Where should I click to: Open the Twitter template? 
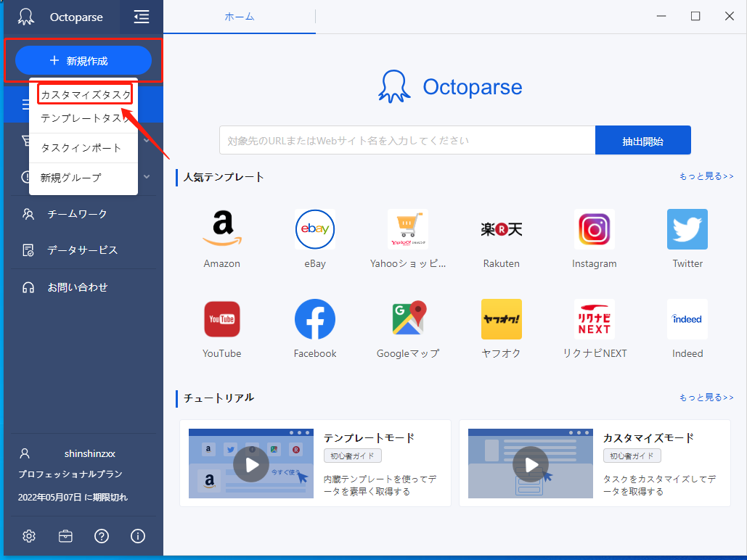(687, 229)
